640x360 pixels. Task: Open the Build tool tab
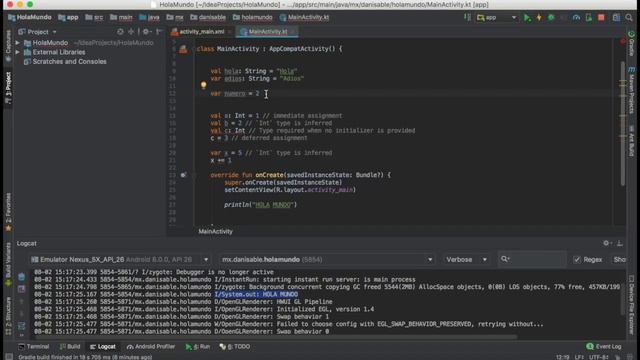[70, 347]
